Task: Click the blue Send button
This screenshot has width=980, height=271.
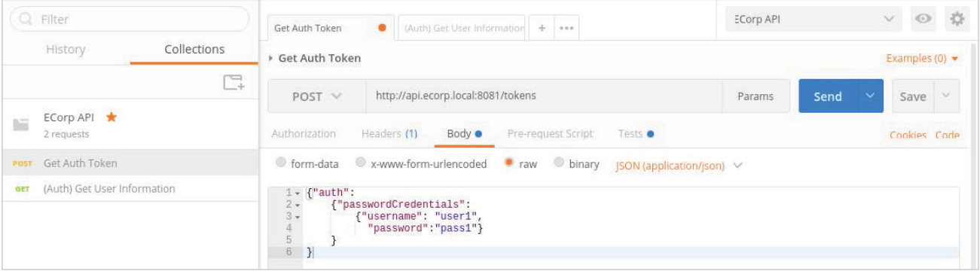Action: tap(828, 96)
